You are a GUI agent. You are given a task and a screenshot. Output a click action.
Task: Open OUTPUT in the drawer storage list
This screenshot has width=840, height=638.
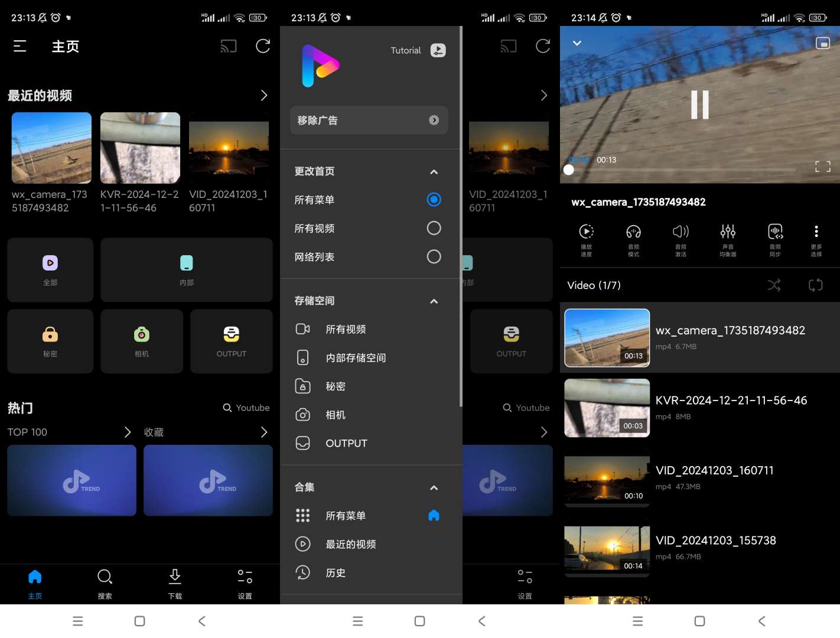coord(371,443)
